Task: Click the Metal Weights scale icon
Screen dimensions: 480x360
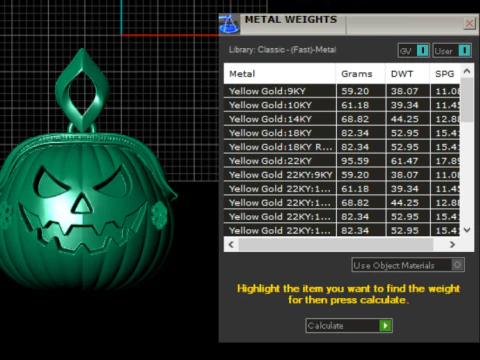Action: click(229, 24)
